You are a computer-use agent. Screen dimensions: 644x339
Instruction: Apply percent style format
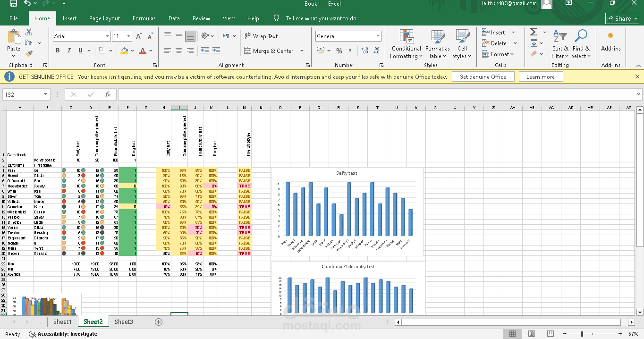tap(339, 51)
